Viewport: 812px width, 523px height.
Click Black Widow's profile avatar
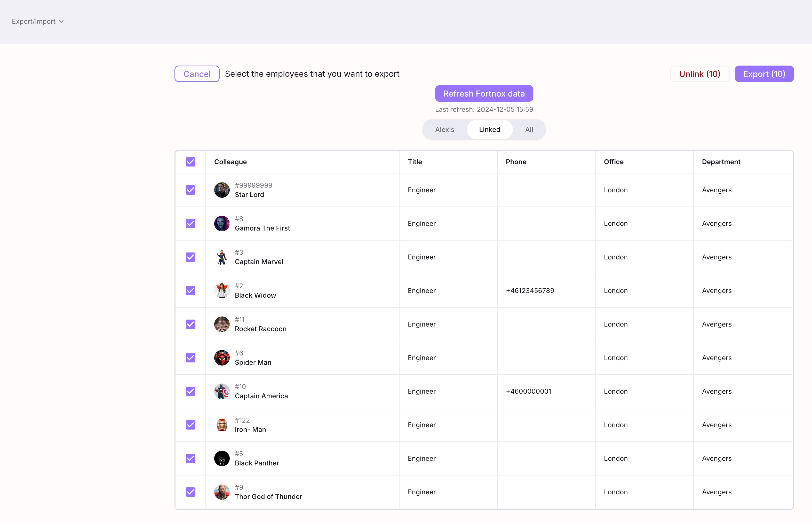[x=222, y=291]
